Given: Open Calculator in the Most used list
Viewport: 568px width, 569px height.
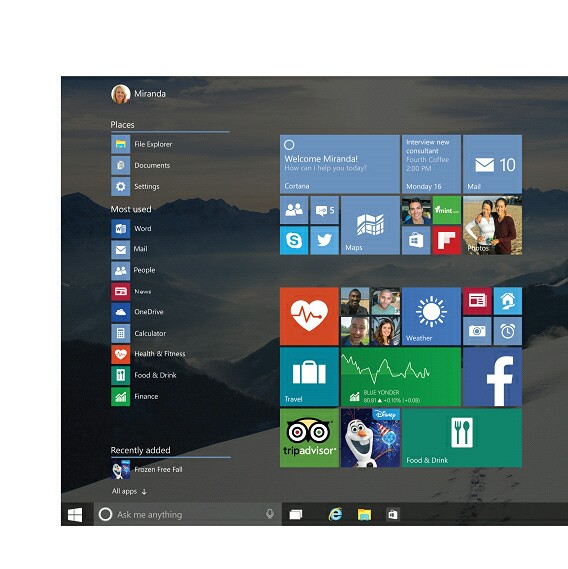Looking at the screenshot, I should click(x=139, y=333).
